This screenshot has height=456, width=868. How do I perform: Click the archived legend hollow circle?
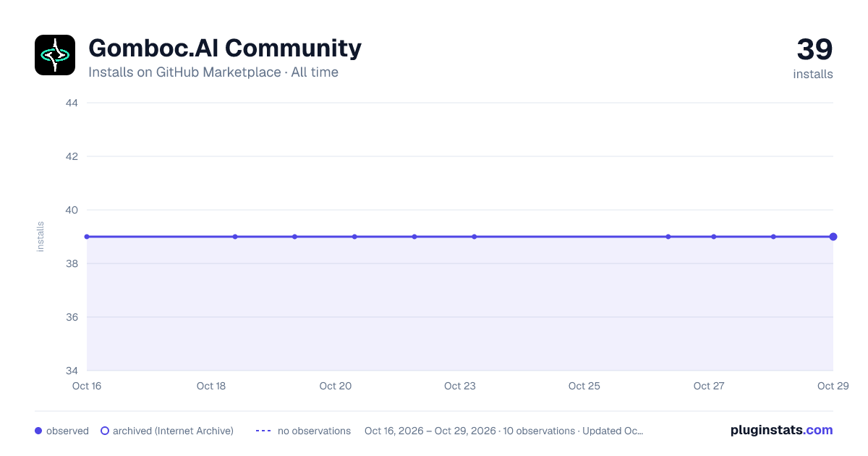tap(105, 431)
